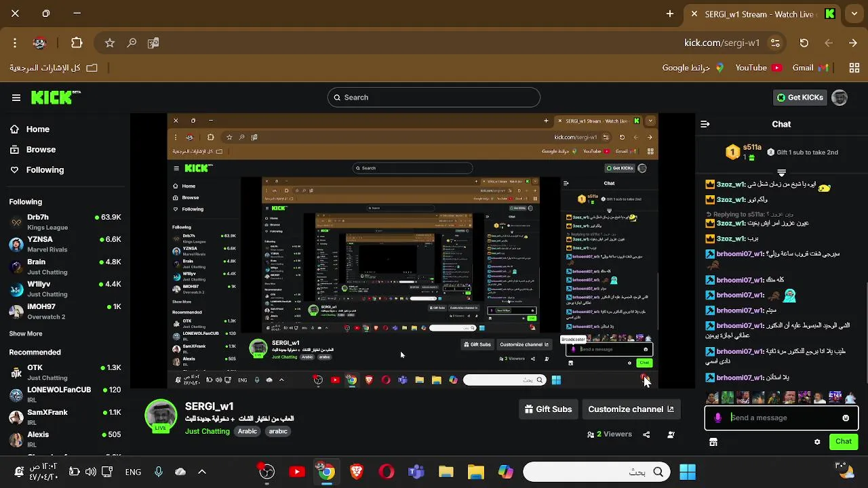Send message with green Chat button

(x=844, y=442)
